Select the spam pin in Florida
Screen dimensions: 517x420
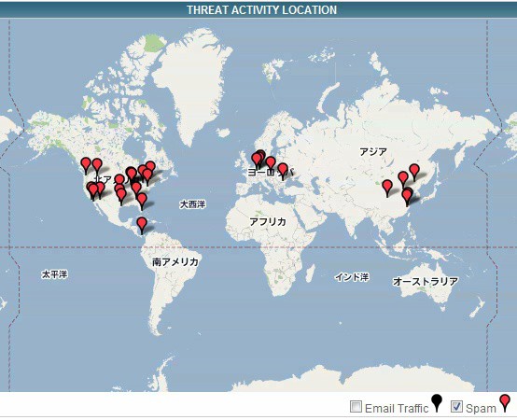(142, 202)
